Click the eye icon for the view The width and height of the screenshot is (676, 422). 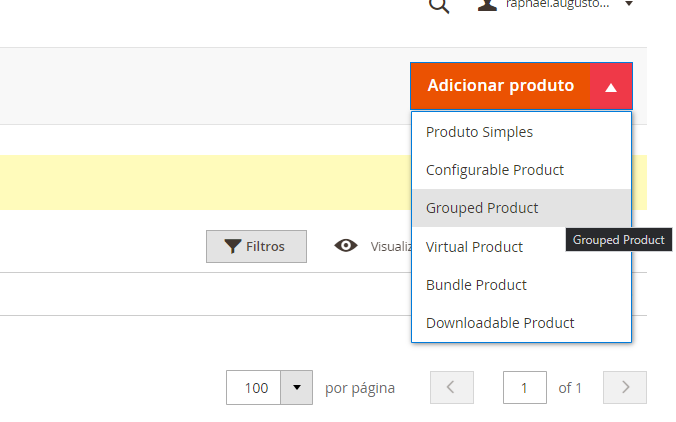346,246
